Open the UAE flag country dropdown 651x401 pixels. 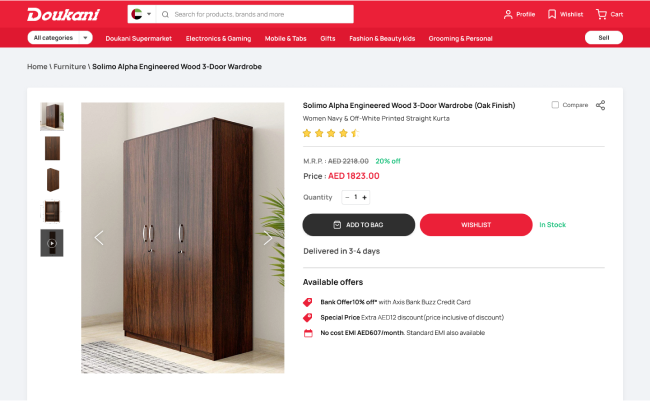pos(142,14)
